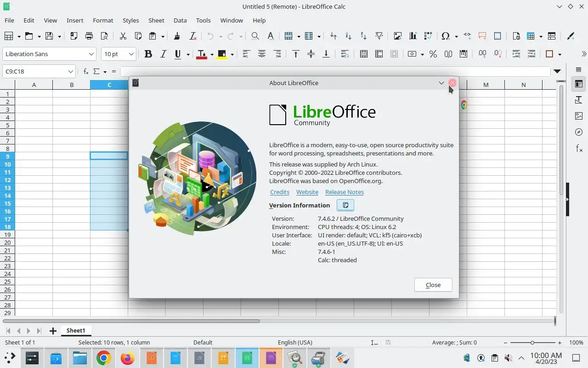The width and height of the screenshot is (588, 368).
Task: Open the Format menu
Action: (103, 20)
